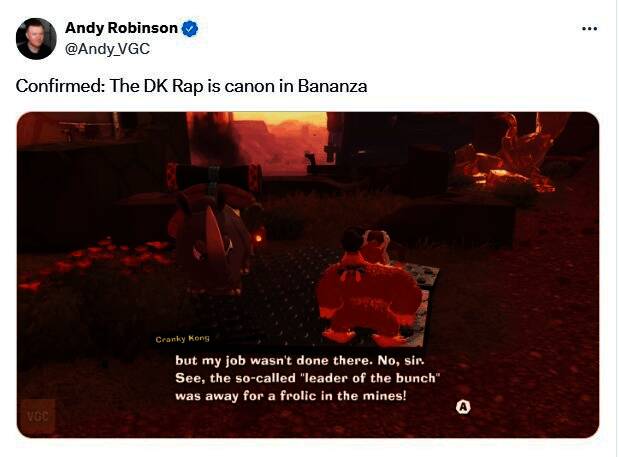
Task: Open Andy Robinson's profile avatar
Action: coord(36,39)
